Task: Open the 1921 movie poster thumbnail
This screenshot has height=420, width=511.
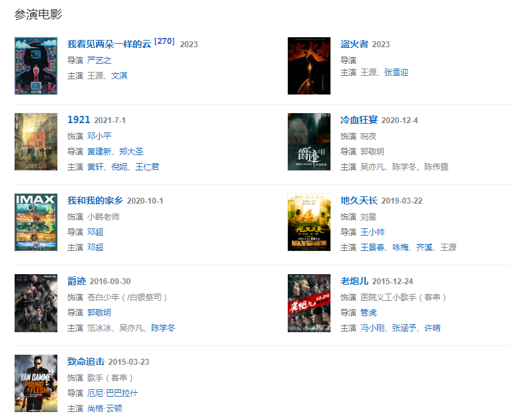Action: click(x=36, y=142)
